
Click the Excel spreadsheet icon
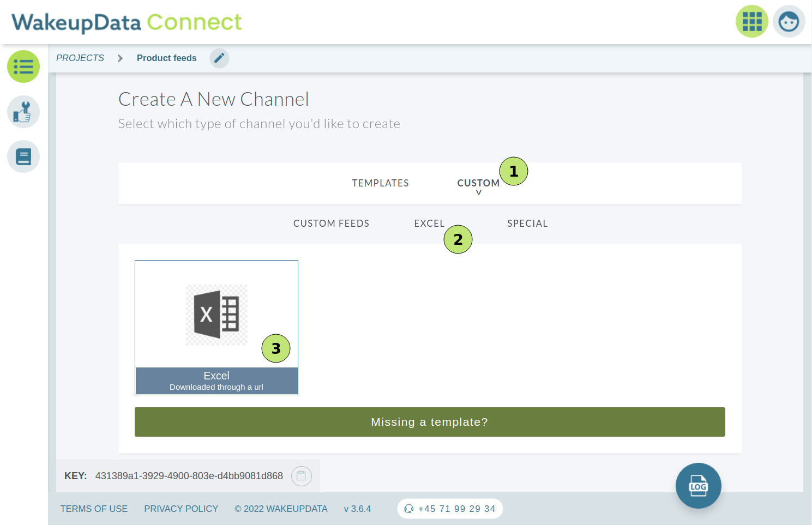pyautogui.click(x=216, y=315)
